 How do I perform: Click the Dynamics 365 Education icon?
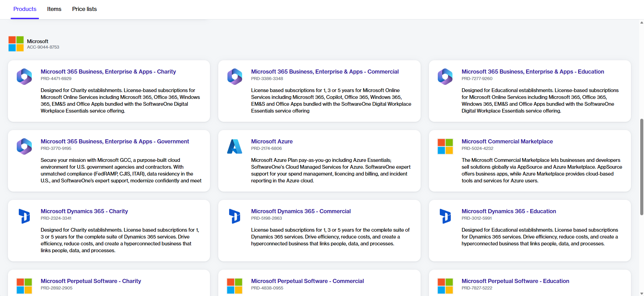(x=445, y=216)
